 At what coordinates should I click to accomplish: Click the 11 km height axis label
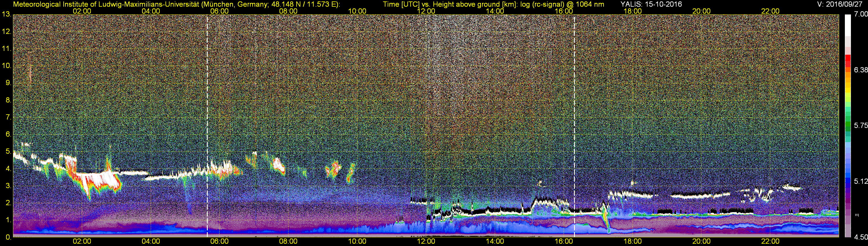[x=6, y=49]
